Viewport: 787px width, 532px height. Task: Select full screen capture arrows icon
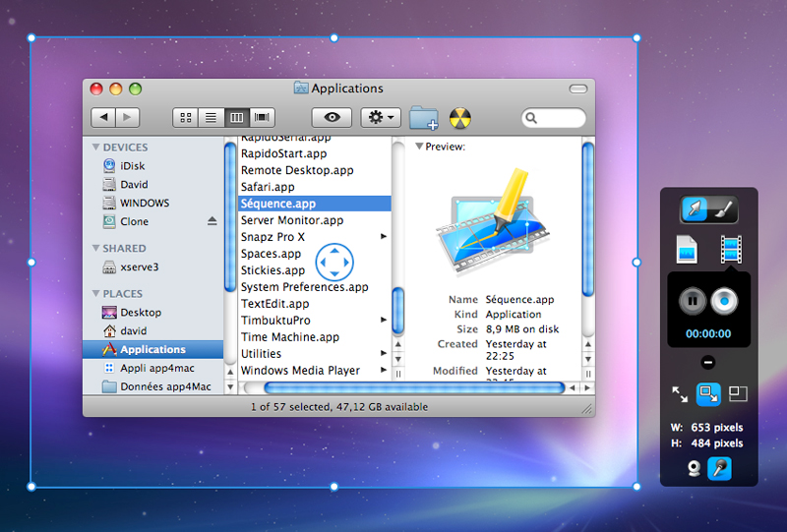coord(680,394)
